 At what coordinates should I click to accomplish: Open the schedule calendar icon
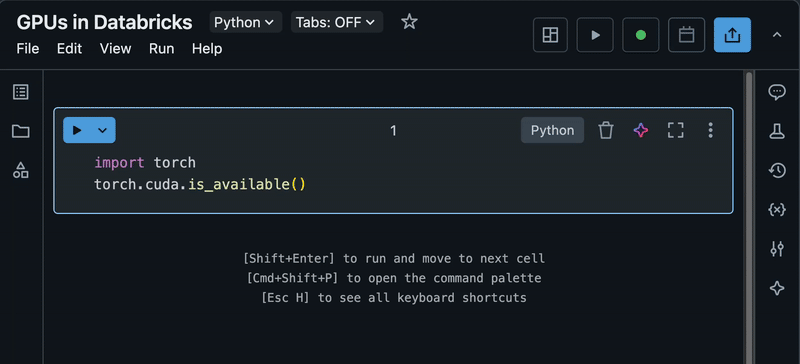687,35
